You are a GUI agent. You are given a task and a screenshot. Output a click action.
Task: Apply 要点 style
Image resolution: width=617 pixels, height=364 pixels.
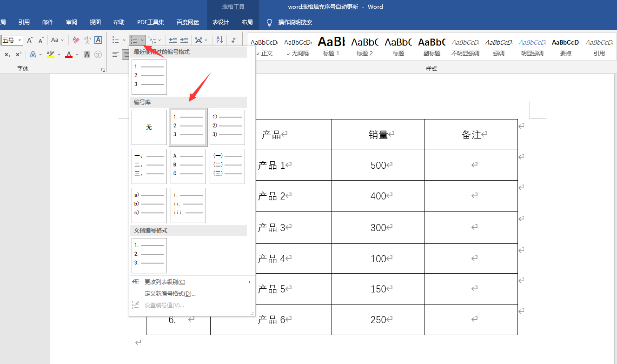click(x=566, y=47)
